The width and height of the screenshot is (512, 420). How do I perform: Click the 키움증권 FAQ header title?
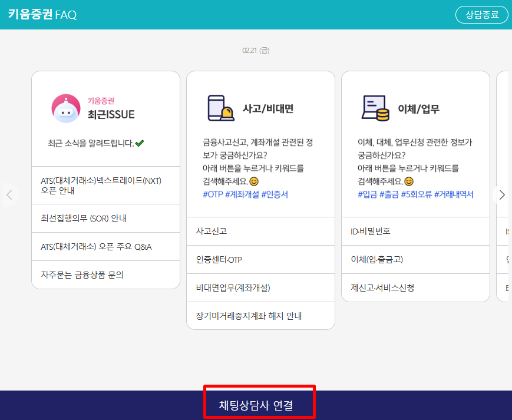pyautogui.click(x=42, y=15)
